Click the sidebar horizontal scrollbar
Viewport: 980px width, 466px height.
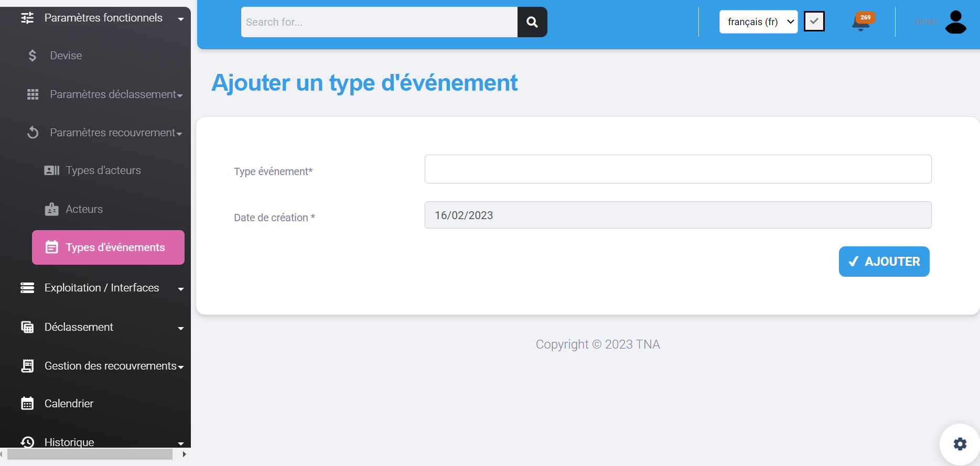(89, 454)
